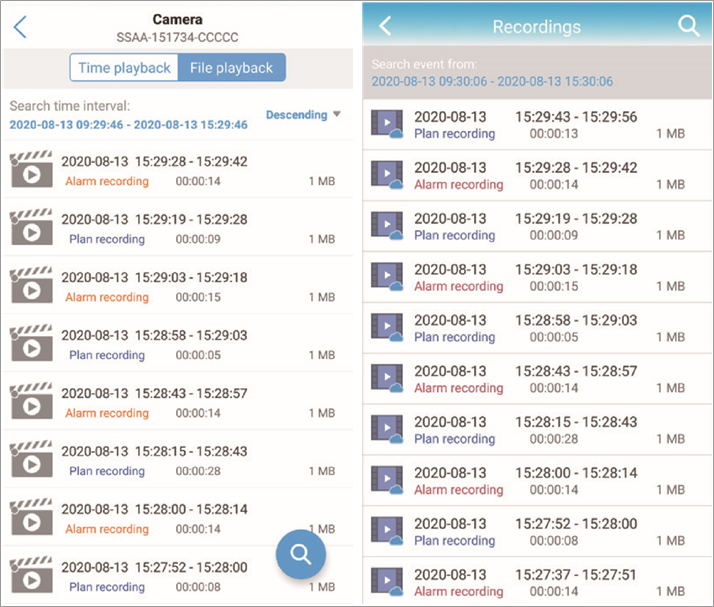
Task: Go back from the Recordings screen
Action: click(x=385, y=26)
